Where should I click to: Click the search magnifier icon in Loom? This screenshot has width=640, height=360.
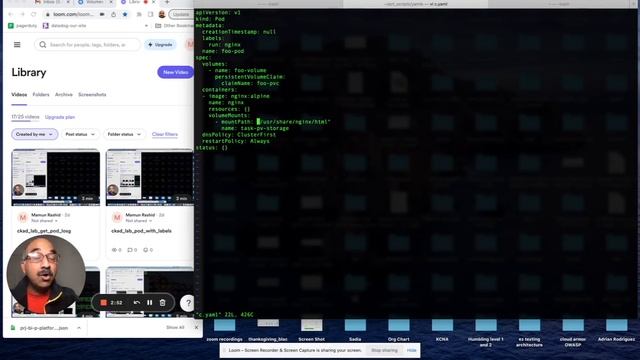coord(42,44)
